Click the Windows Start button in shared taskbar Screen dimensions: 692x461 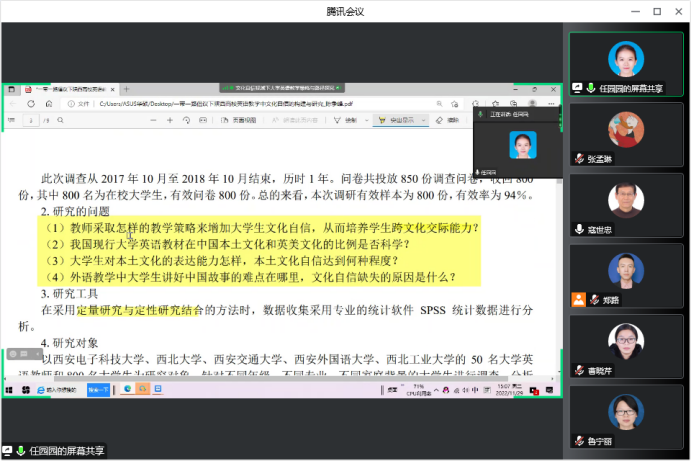(x=11, y=388)
